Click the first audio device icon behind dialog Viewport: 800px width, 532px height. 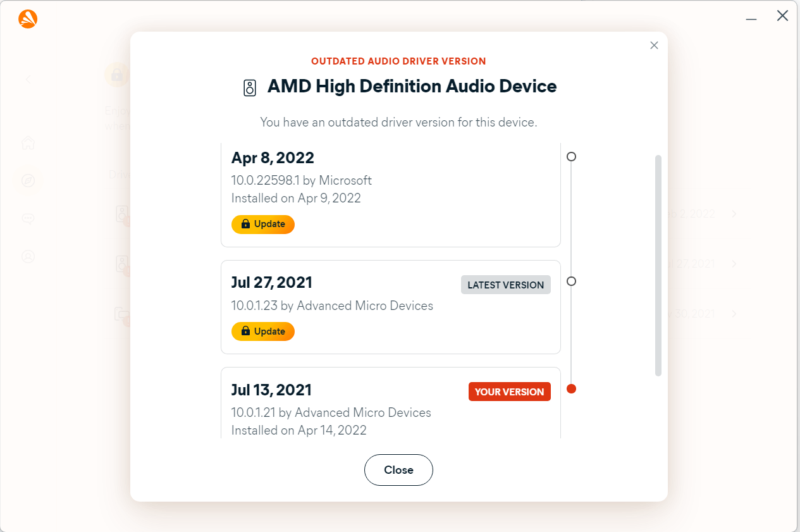pyautogui.click(x=123, y=214)
